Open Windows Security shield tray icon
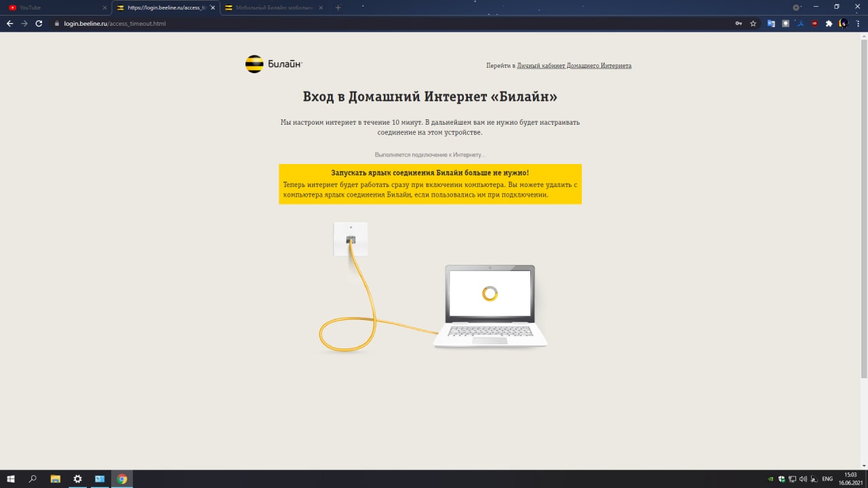Viewport: 868px width, 488px height. click(x=781, y=479)
